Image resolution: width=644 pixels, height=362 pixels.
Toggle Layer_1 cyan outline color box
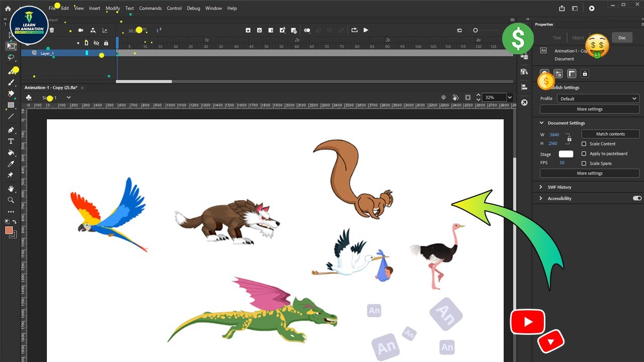coord(87,53)
